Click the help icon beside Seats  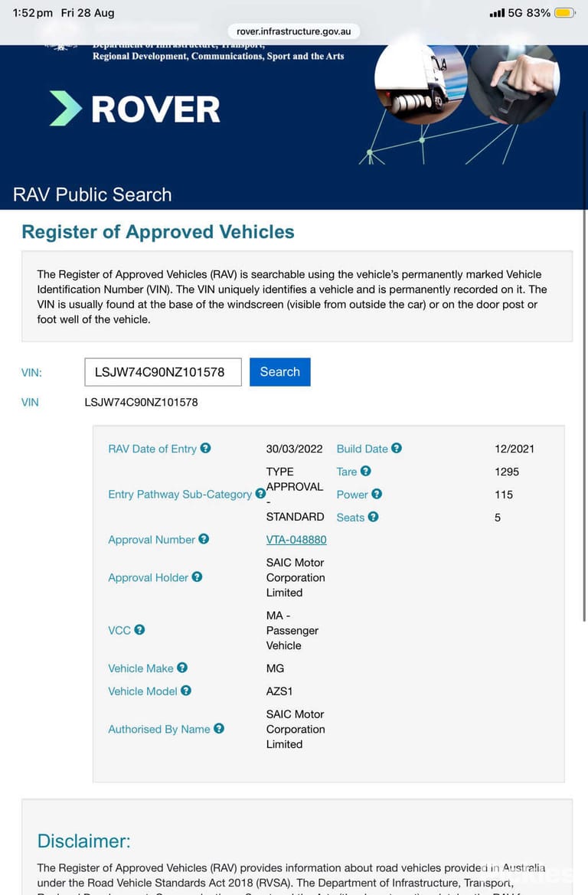[374, 517]
